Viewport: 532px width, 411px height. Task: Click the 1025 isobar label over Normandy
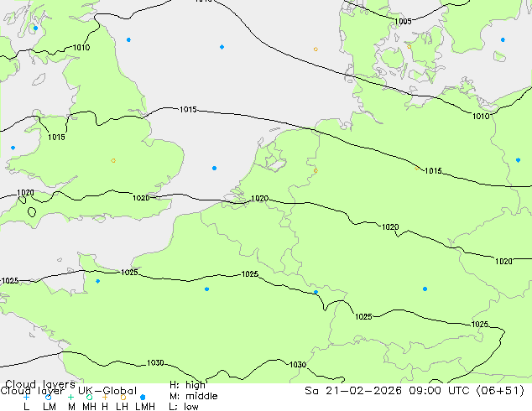[x=129, y=273]
